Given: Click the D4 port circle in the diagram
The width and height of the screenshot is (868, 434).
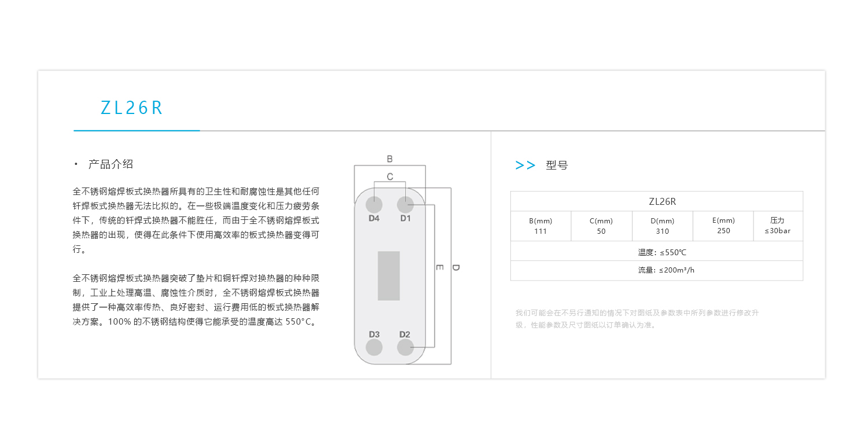Looking at the screenshot, I should 374,204.
